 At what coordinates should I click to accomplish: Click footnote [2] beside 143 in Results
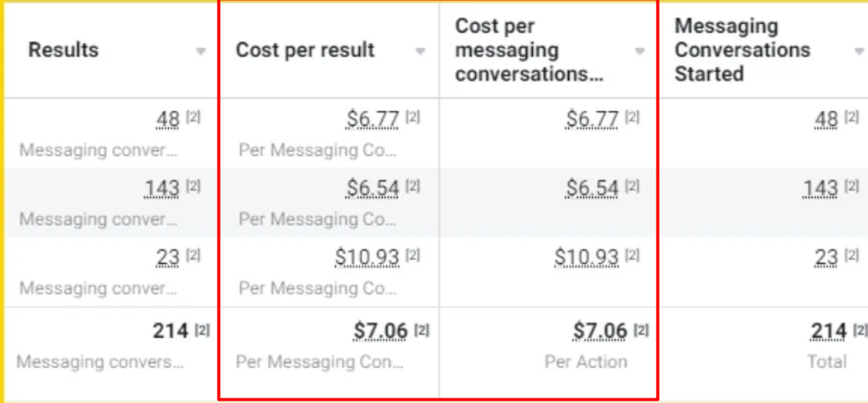pos(193,187)
